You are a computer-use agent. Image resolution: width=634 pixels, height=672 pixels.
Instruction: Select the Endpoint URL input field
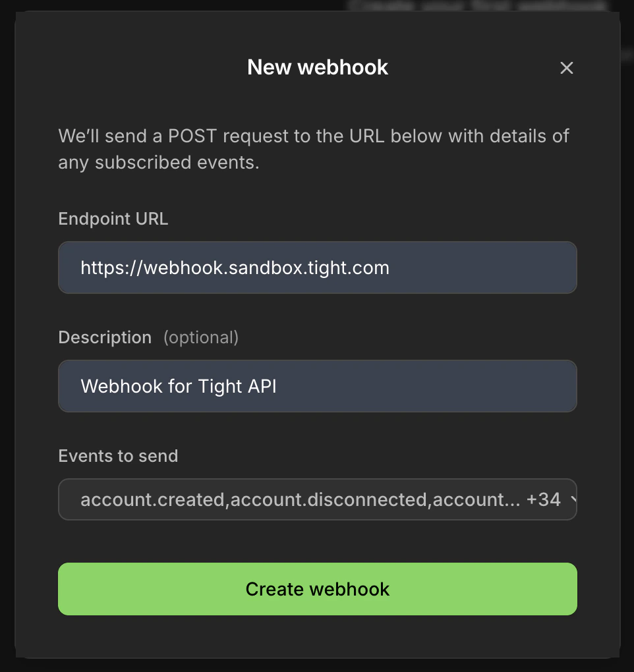318,267
